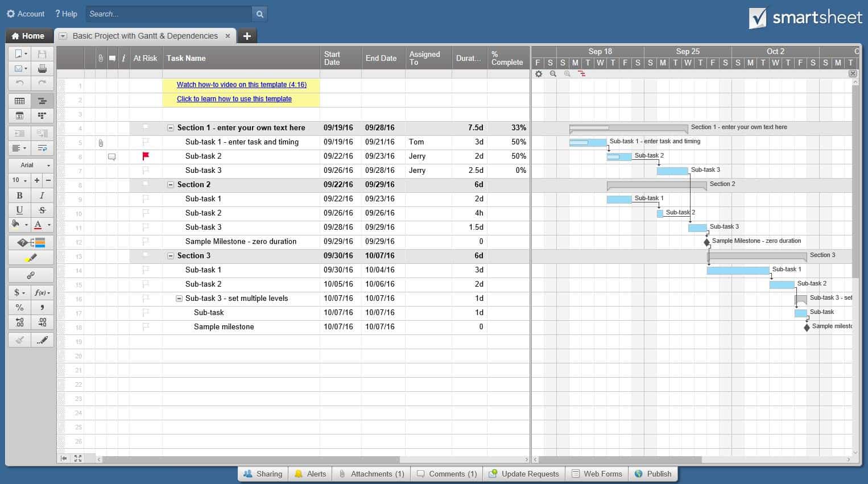Click the Insert hyperlink chain icon

31,275
